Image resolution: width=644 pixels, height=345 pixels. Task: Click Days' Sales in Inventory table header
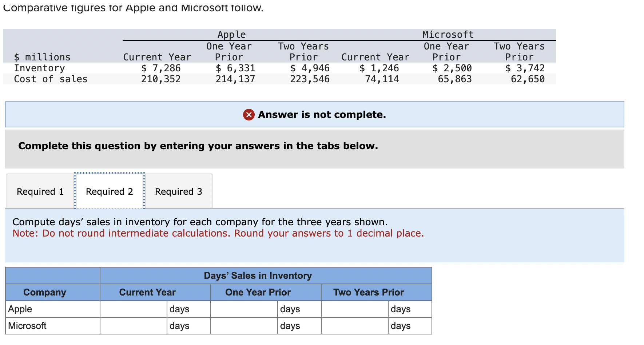click(258, 275)
